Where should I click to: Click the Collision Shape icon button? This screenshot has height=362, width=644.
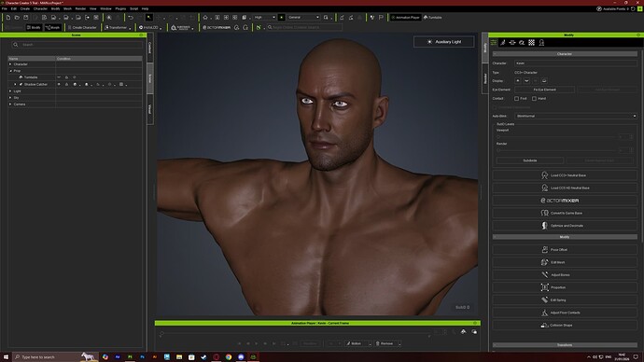pyautogui.click(x=565, y=325)
